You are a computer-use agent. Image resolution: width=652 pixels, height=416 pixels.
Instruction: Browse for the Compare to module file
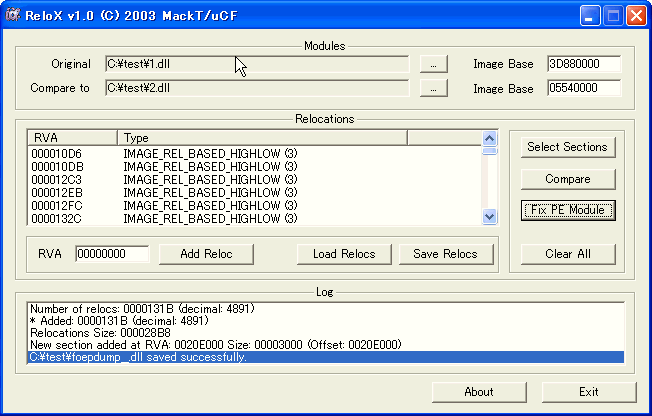point(434,88)
